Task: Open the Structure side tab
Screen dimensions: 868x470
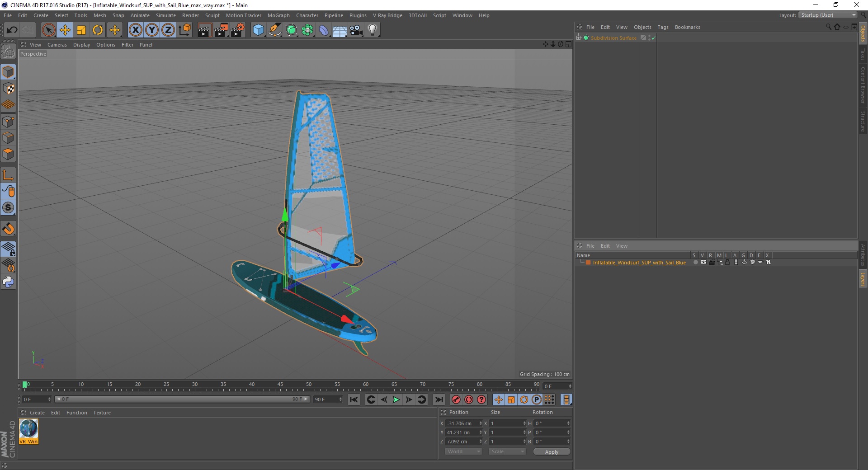Action: point(863,121)
